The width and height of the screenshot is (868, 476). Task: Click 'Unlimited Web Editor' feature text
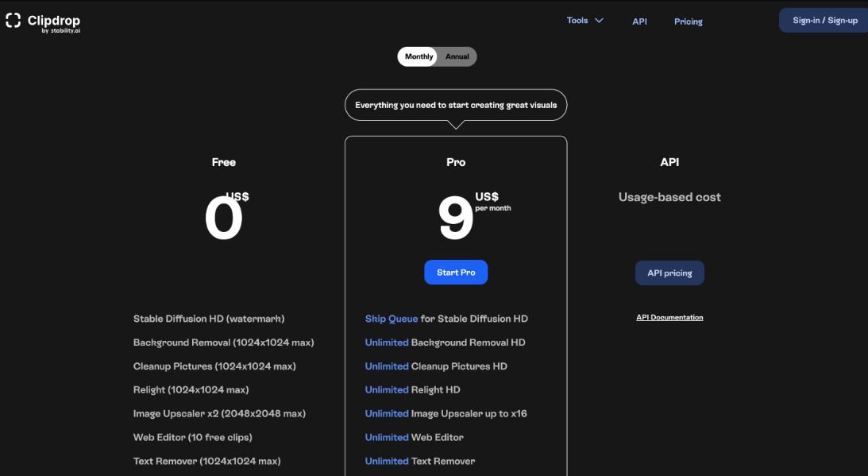tap(414, 437)
